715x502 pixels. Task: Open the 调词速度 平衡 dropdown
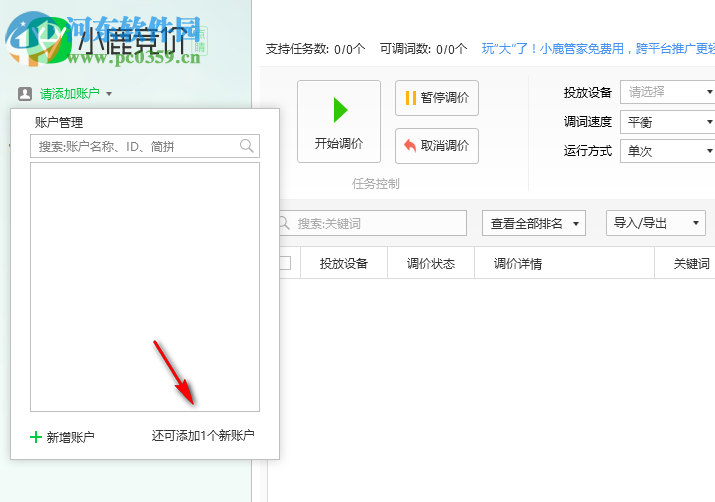(668, 122)
